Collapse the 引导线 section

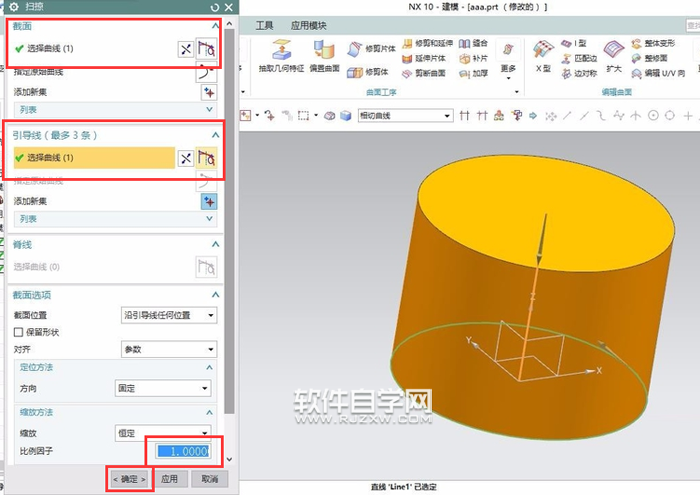(215, 135)
